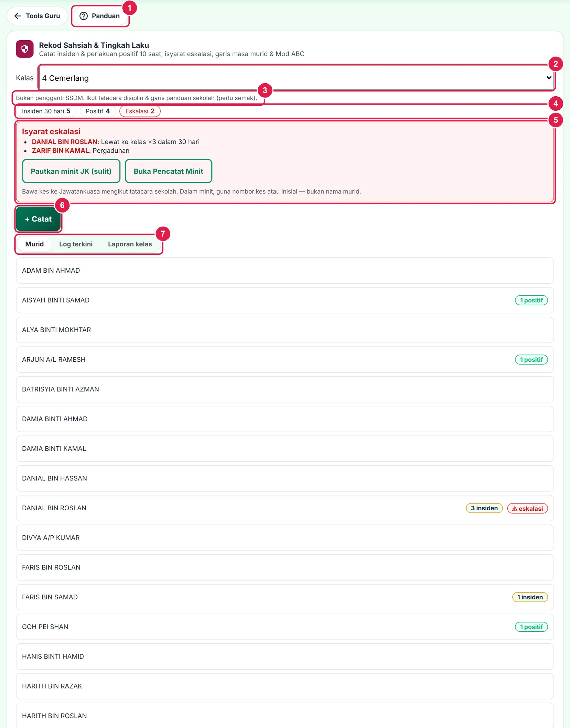Open DANIAL BIN HASSAN record
The height and width of the screenshot is (728, 570).
coord(285,478)
